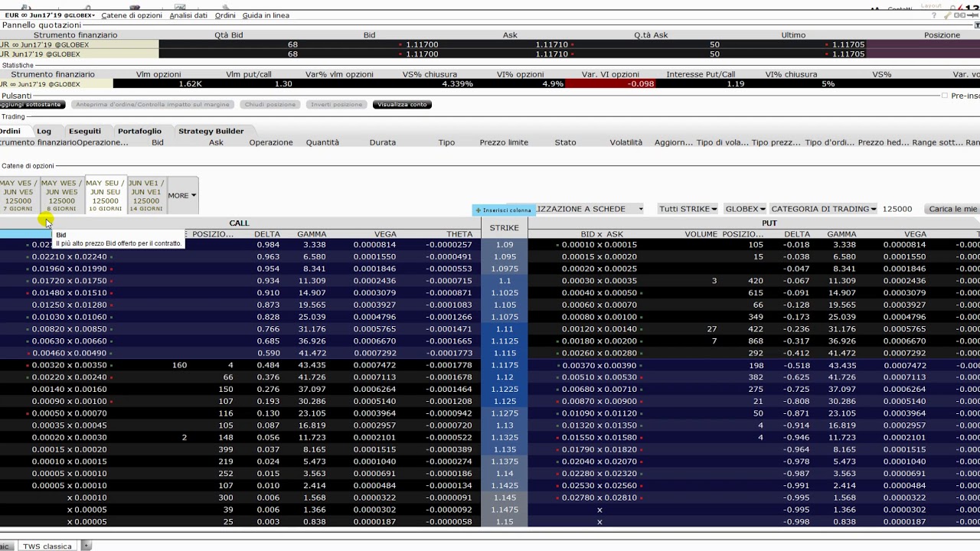The width and height of the screenshot is (980, 551).
Task: Open the wrench configuration icon
Action: [x=948, y=15]
